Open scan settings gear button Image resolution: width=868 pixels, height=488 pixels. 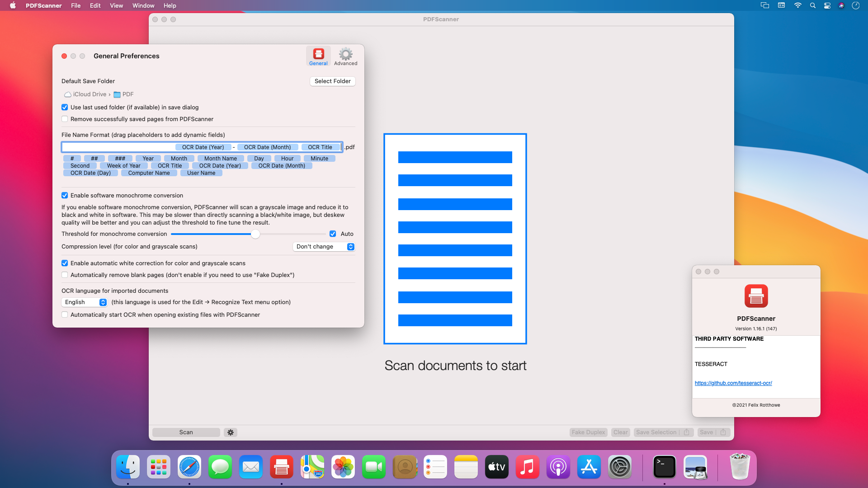(x=231, y=432)
